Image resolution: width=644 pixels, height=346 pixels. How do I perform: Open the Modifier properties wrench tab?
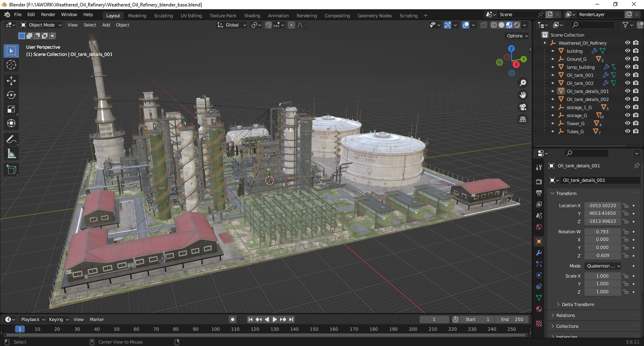tap(539, 253)
